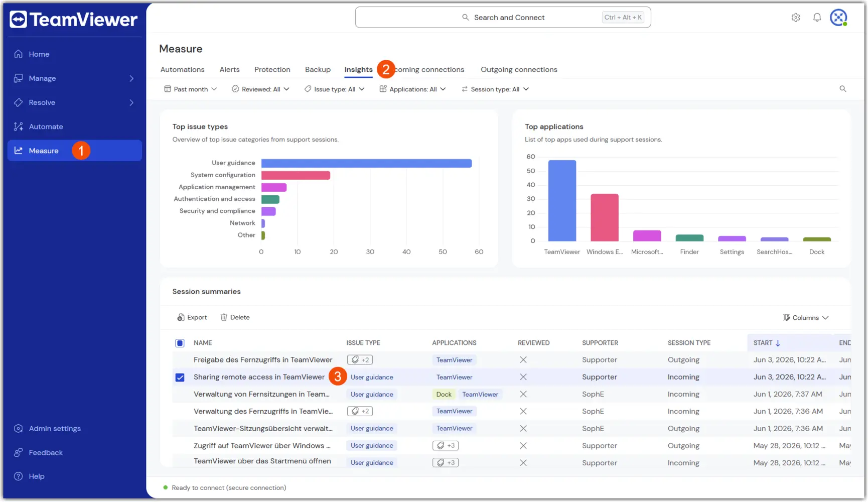This screenshot has height=502, width=868.
Task: Click the +3 applications tag in Zugriff row
Action: point(446,445)
